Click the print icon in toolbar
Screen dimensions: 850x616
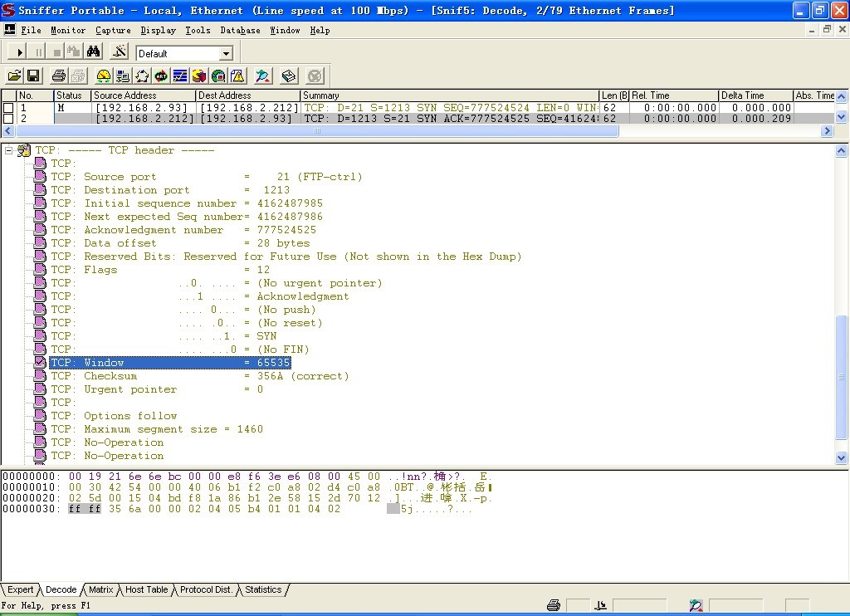coord(59,76)
